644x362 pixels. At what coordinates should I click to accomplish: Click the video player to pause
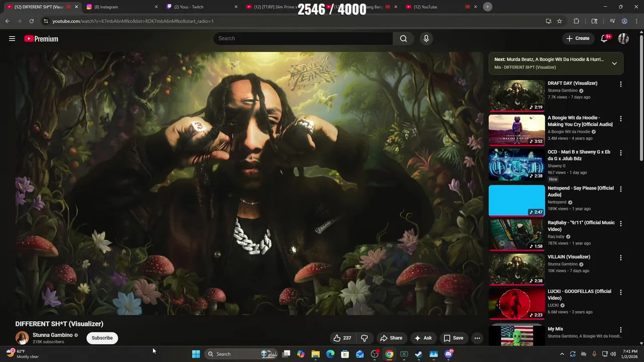[249, 184]
